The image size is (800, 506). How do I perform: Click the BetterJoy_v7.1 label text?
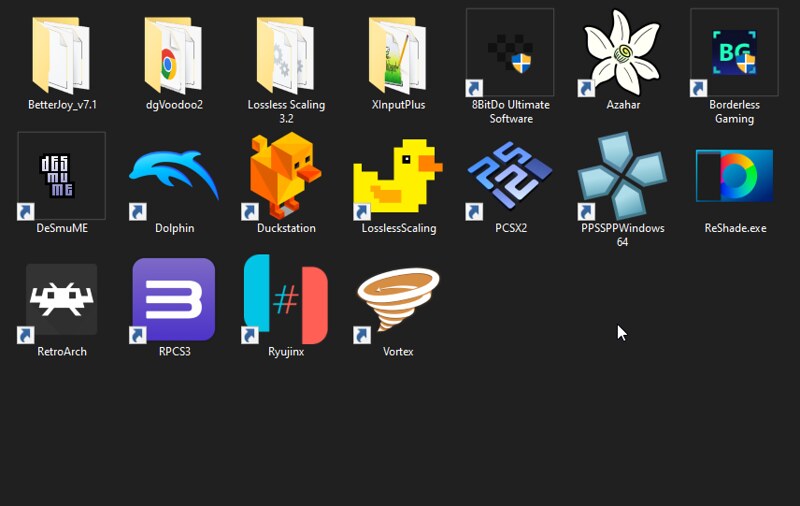(62, 105)
